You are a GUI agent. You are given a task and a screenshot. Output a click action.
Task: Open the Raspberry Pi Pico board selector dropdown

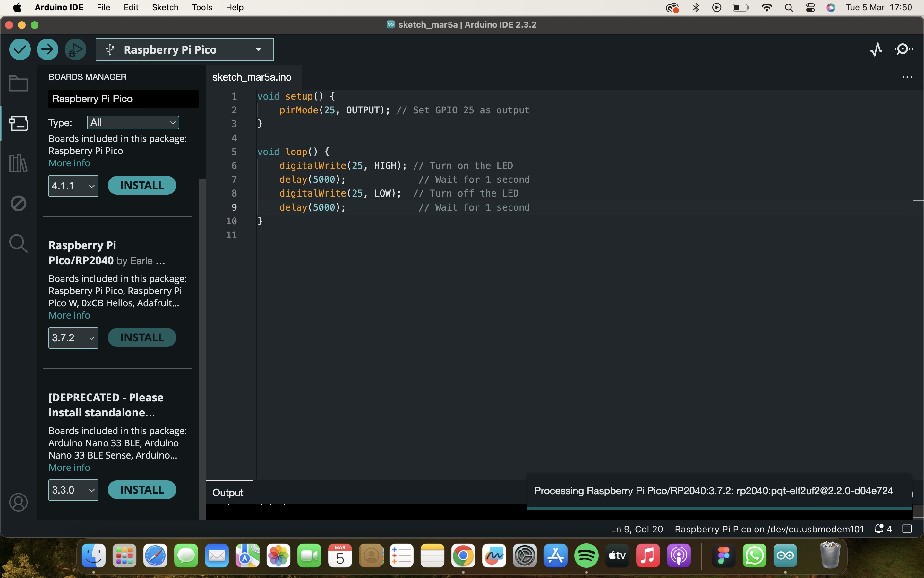coord(185,49)
